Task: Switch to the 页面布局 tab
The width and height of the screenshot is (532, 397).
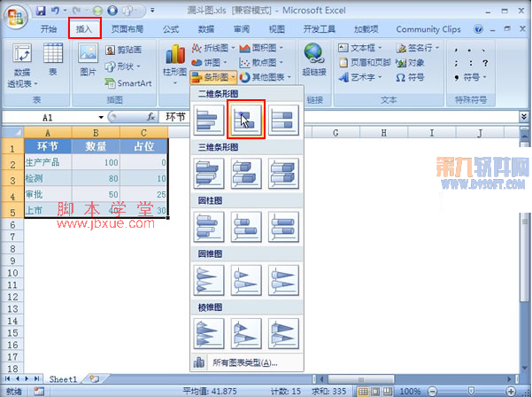Action: pos(127,29)
